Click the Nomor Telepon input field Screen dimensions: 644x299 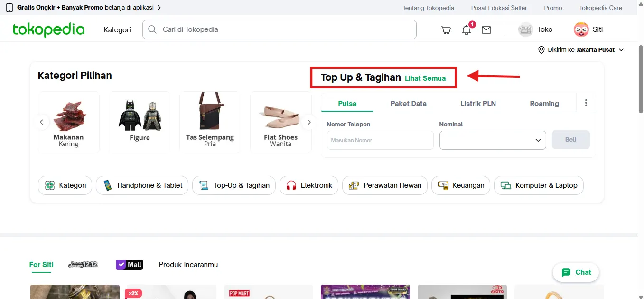pyautogui.click(x=380, y=140)
